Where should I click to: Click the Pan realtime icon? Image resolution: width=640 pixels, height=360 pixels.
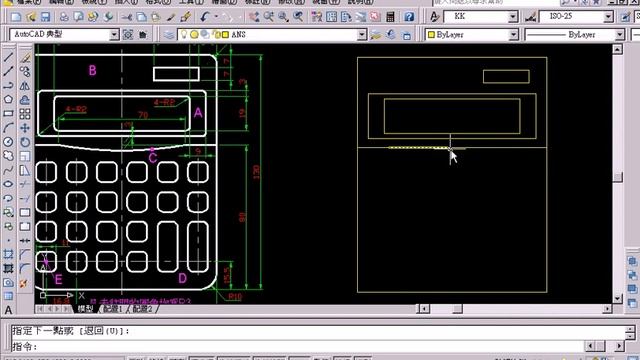(254, 17)
